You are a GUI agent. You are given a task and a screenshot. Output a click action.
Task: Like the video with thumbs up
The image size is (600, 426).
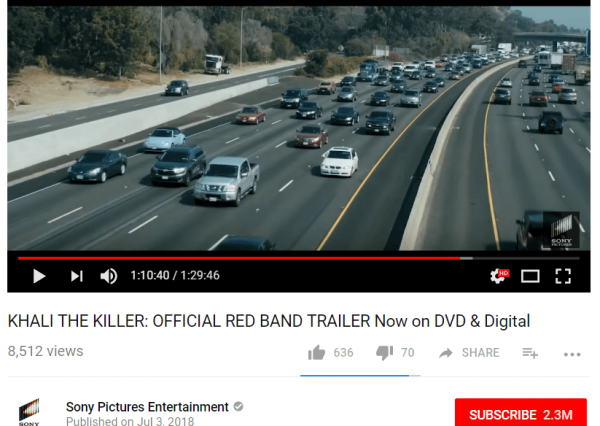coord(316,353)
